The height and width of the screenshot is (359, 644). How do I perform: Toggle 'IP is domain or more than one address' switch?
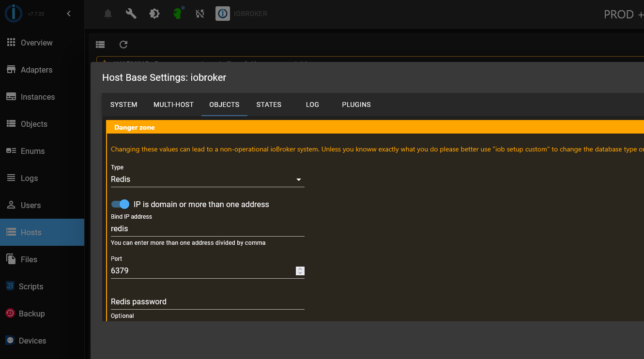[121, 204]
